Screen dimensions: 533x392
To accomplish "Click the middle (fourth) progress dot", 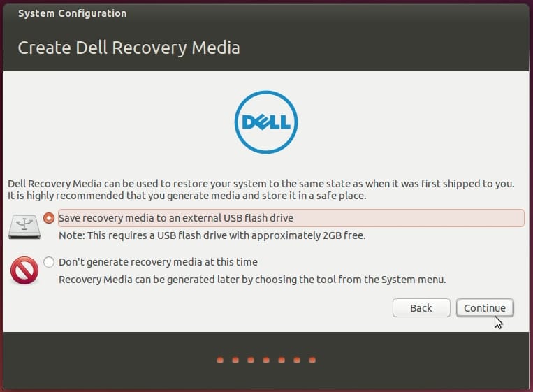I will tap(266, 361).
